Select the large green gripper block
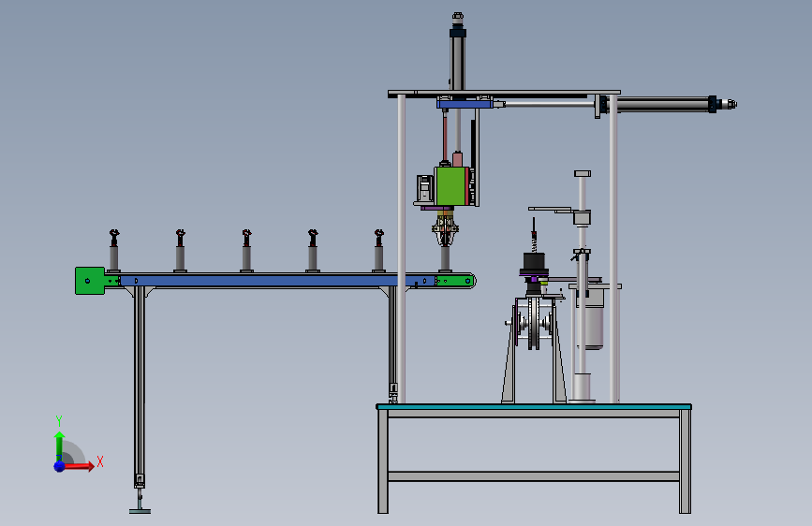The image size is (812, 526). click(450, 186)
